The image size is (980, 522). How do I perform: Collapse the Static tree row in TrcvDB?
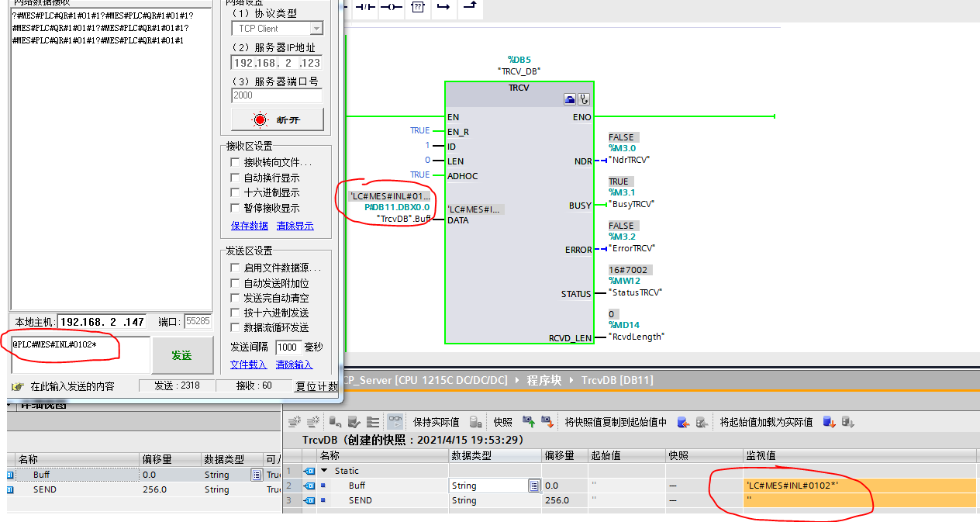click(324, 471)
